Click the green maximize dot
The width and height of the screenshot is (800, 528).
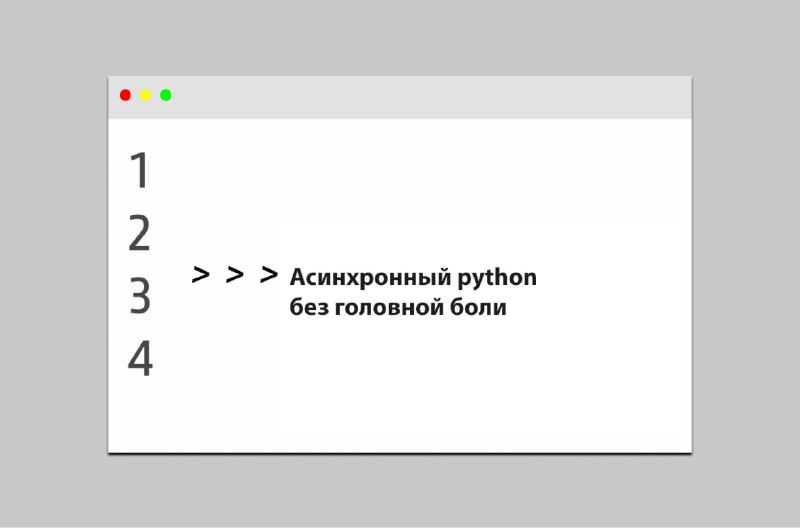(x=165, y=95)
